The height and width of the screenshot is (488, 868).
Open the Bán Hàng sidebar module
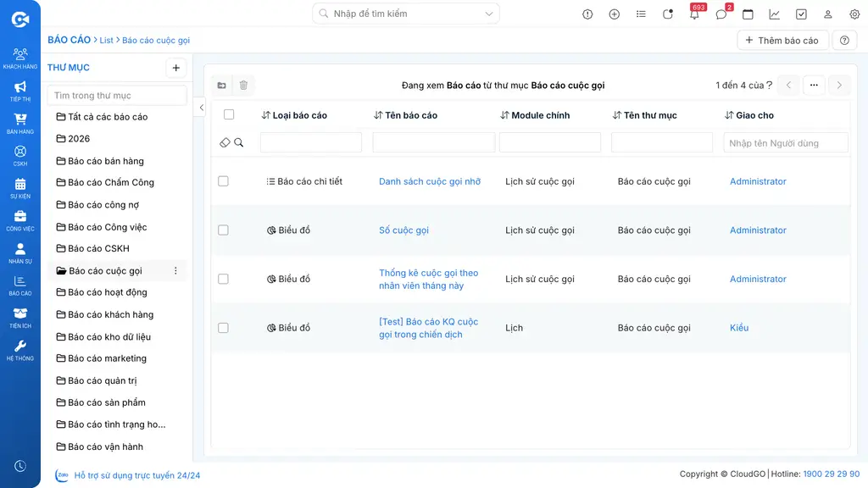[x=20, y=124]
